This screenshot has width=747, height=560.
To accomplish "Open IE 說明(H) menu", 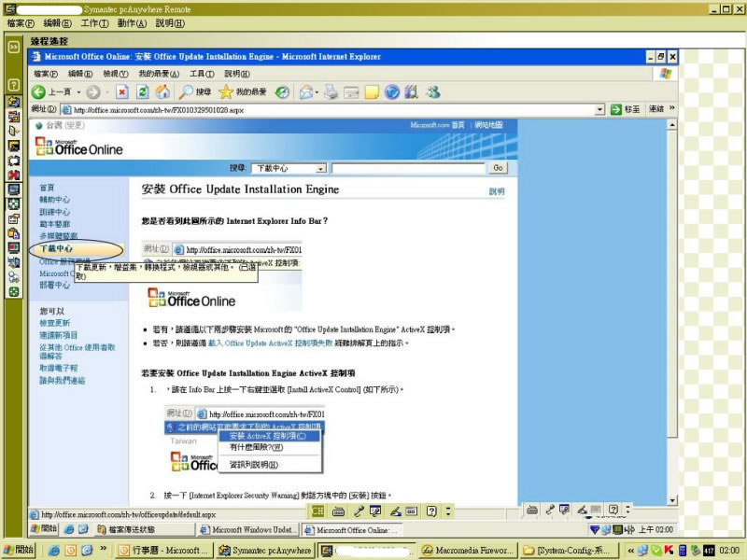I will pyautogui.click(x=237, y=74).
